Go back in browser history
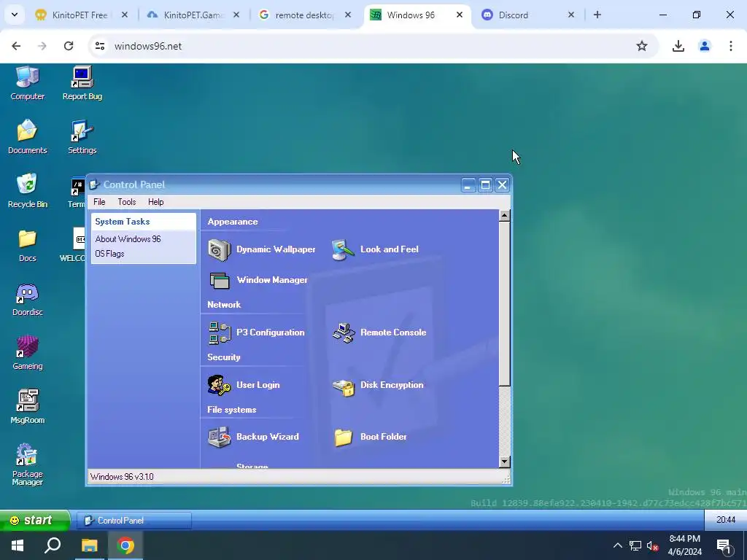747x560 pixels. click(16, 46)
